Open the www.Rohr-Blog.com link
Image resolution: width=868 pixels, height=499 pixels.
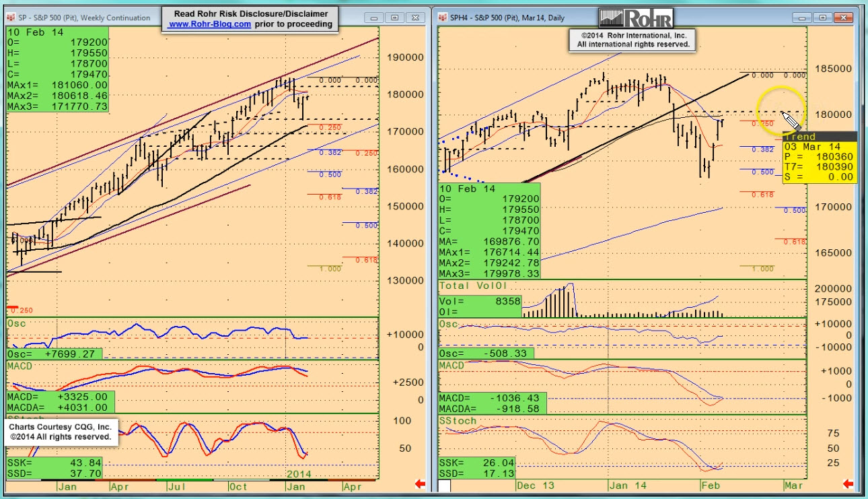click(210, 24)
